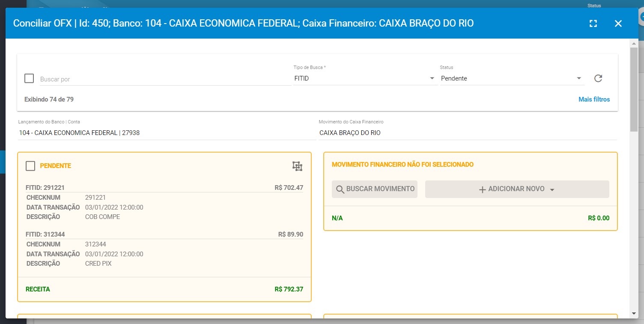Viewport: 644px width, 324px height.
Task: Select the FITID: 291221 entry
Action: [x=45, y=188]
